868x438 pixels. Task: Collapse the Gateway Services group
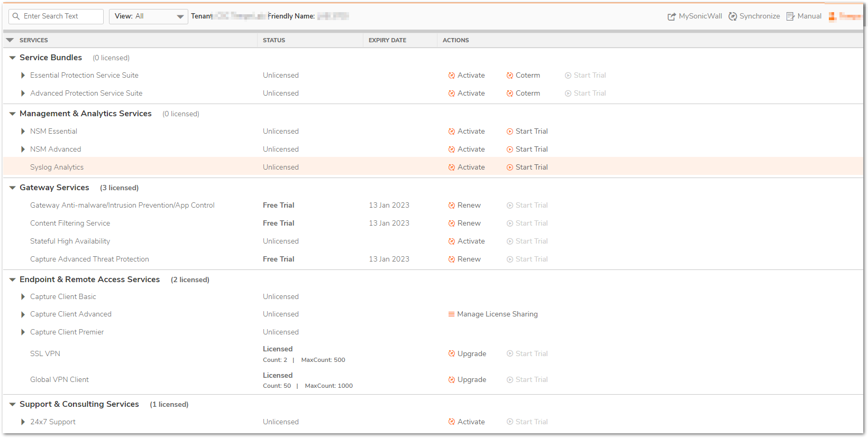coord(12,188)
